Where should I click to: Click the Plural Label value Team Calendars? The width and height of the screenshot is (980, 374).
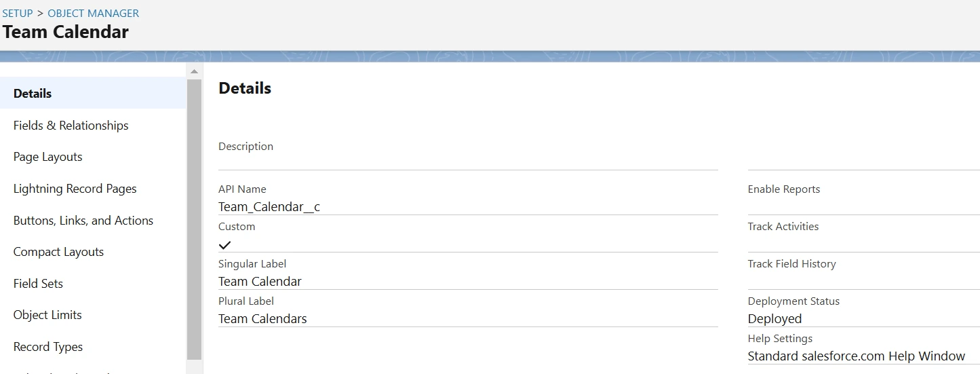262,319
